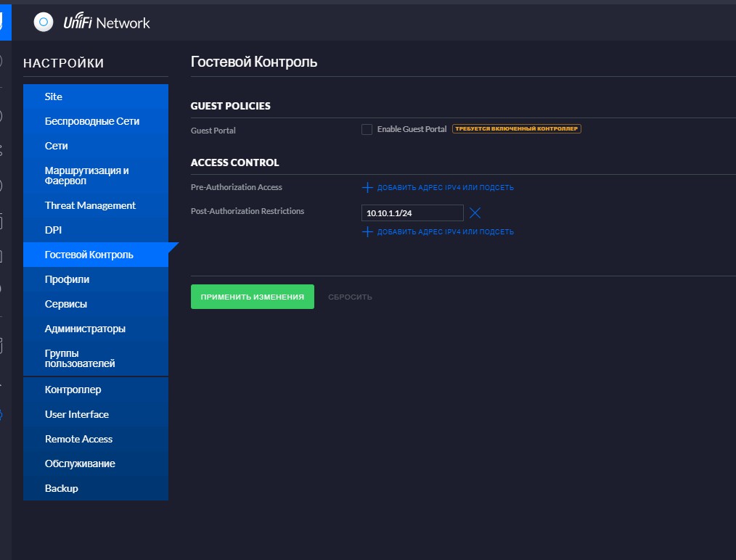
Task: Remove the 10.10.1.1/24 restriction entry
Action: tap(475, 213)
